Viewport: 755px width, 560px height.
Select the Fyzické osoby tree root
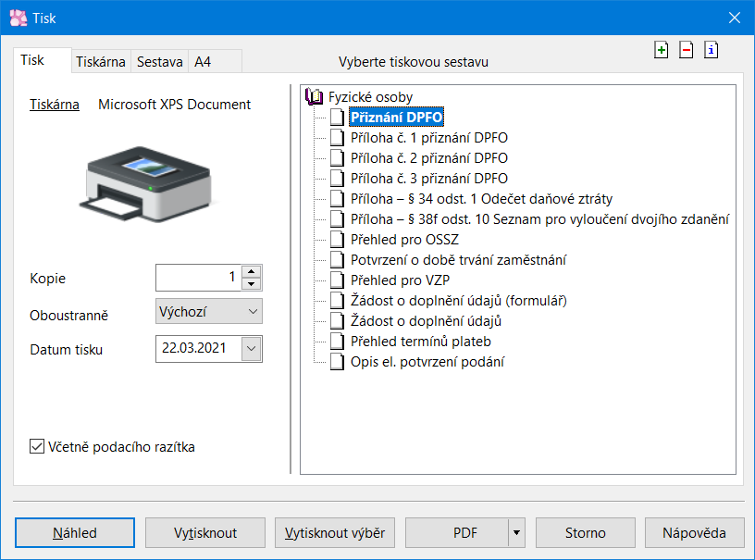pyautogui.click(x=370, y=97)
